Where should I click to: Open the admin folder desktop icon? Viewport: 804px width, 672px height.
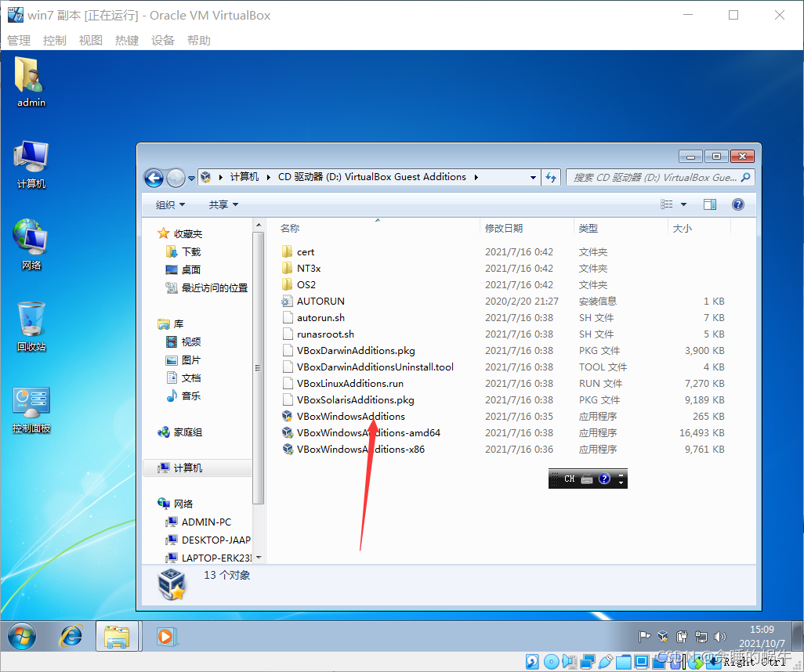pos(31,82)
